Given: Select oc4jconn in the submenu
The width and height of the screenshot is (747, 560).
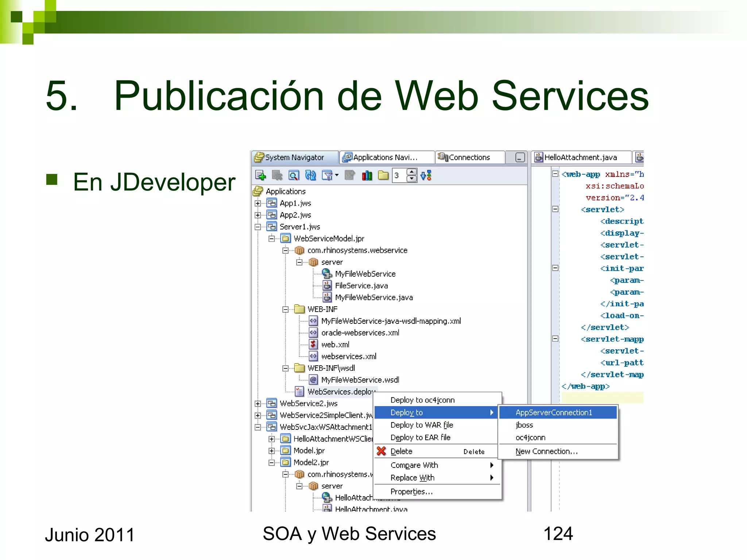Looking at the screenshot, I should click(558, 437).
